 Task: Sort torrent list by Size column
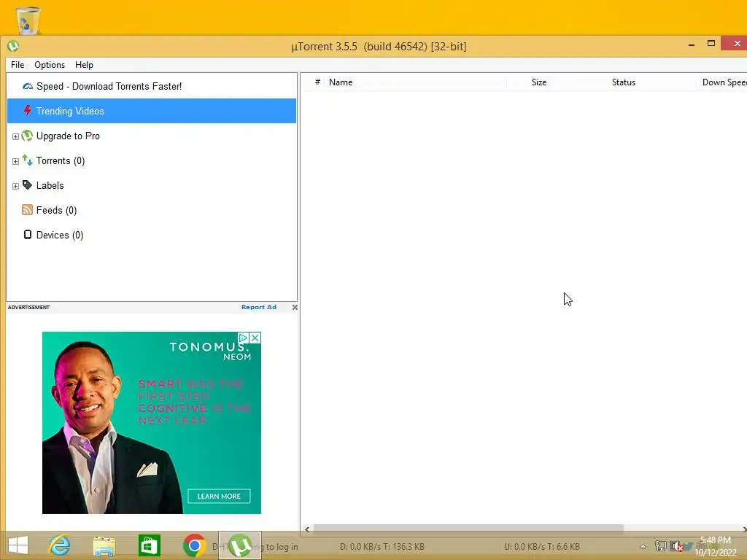[x=539, y=82]
